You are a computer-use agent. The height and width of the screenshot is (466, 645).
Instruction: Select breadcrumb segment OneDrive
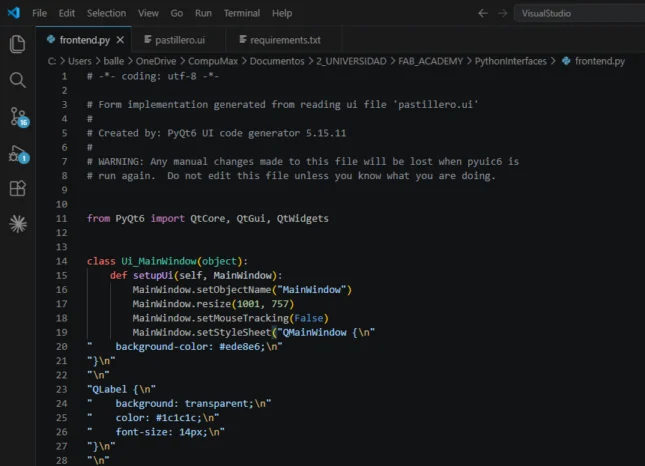coord(156,61)
